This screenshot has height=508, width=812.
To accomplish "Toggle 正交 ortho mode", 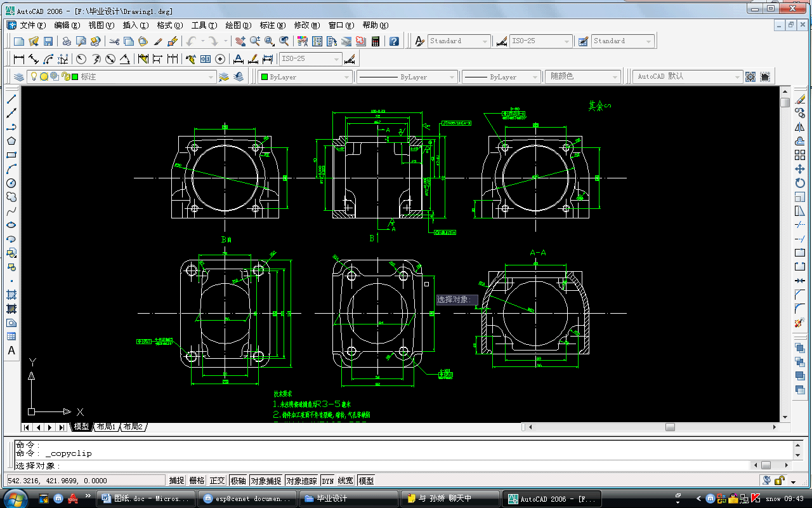I will point(218,481).
